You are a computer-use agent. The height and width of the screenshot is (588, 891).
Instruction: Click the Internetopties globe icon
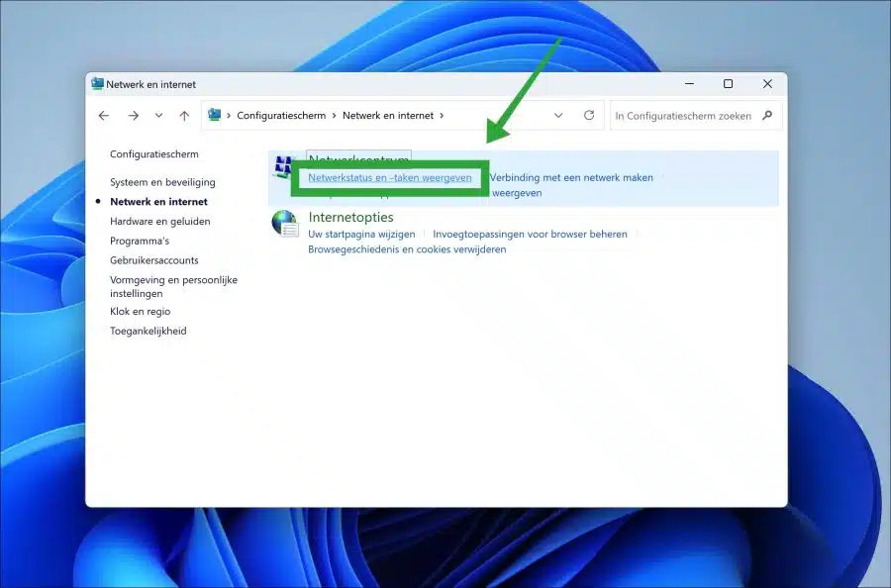(x=285, y=224)
